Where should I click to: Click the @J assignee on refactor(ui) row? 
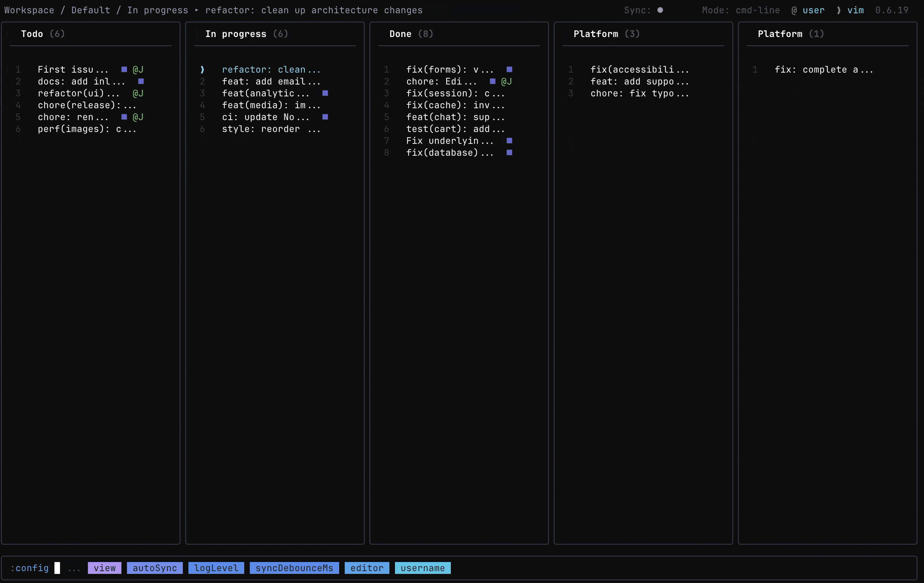coord(138,93)
